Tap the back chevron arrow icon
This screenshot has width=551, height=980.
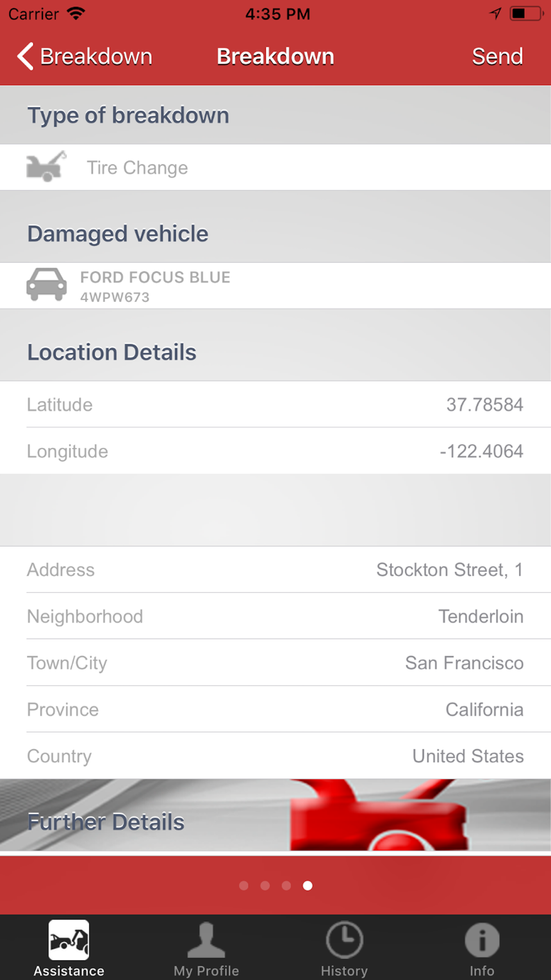(x=25, y=56)
